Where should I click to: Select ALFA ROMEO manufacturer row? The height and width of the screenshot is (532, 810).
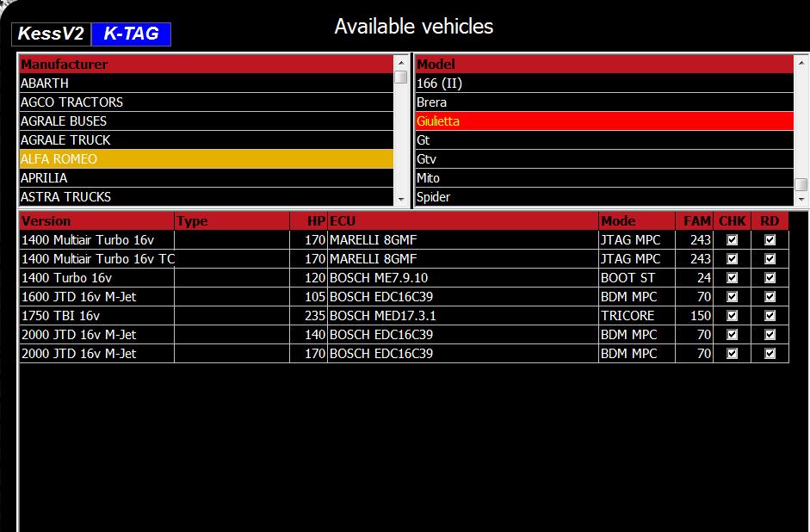206,159
